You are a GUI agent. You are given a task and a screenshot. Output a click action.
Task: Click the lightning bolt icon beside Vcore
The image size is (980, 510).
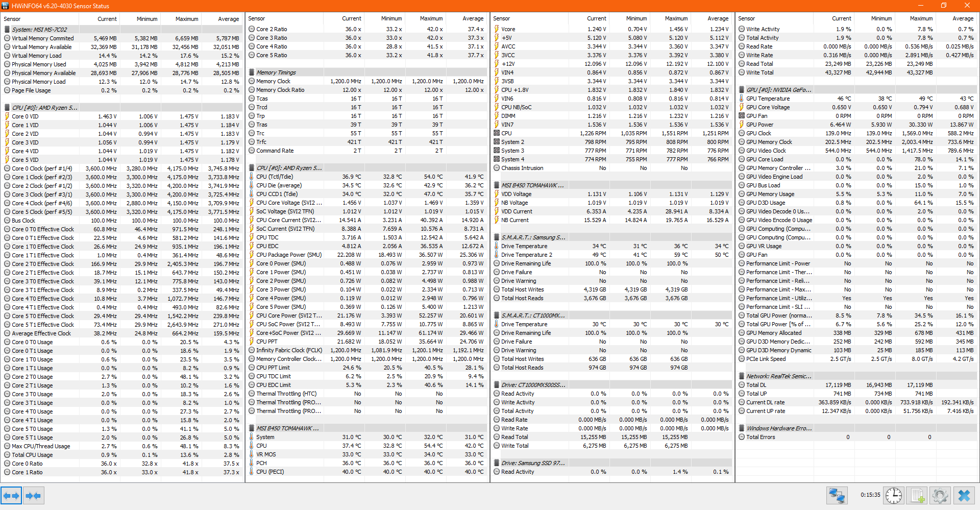tap(497, 29)
